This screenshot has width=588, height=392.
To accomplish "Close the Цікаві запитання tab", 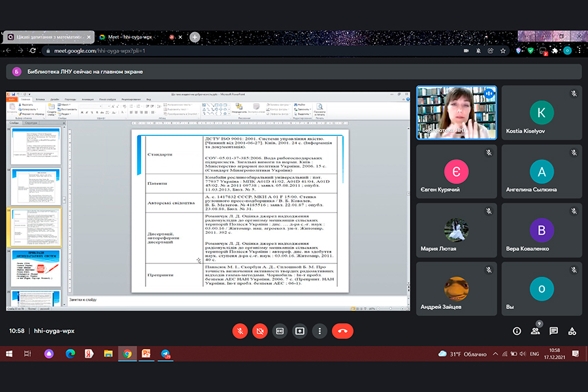I will (x=89, y=37).
